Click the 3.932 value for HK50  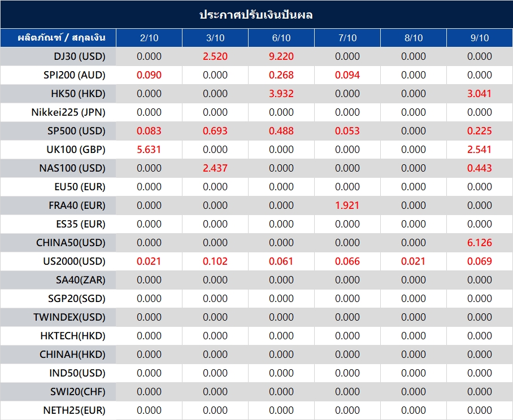(281, 94)
